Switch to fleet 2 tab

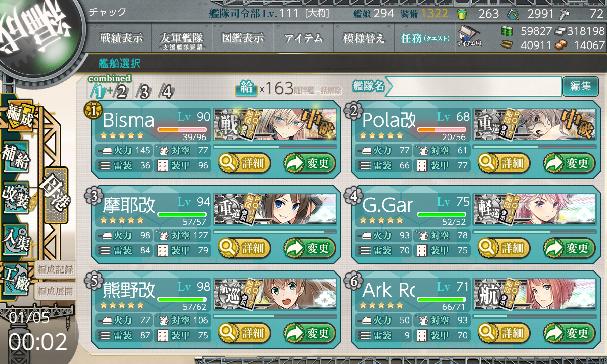[121, 92]
